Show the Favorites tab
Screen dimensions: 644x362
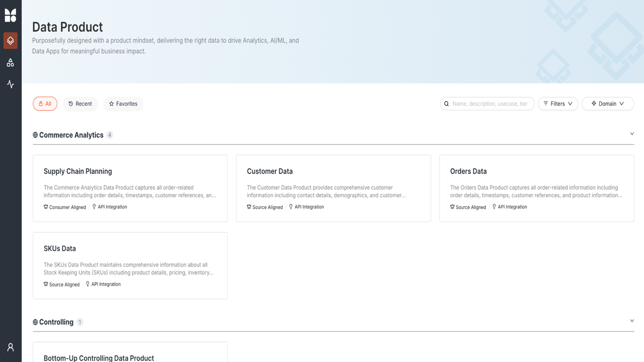click(123, 104)
